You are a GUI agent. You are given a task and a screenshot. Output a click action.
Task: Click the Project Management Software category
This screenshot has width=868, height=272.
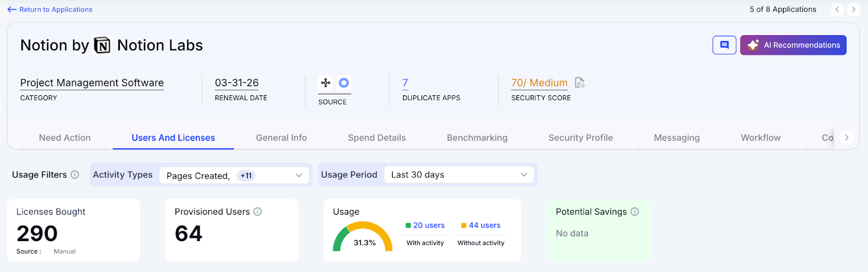point(92,83)
